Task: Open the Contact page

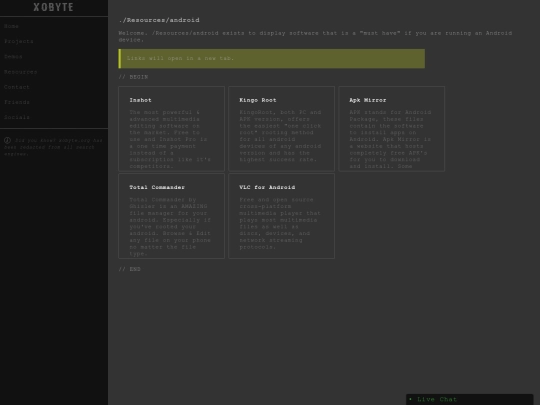Action: [17, 87]
